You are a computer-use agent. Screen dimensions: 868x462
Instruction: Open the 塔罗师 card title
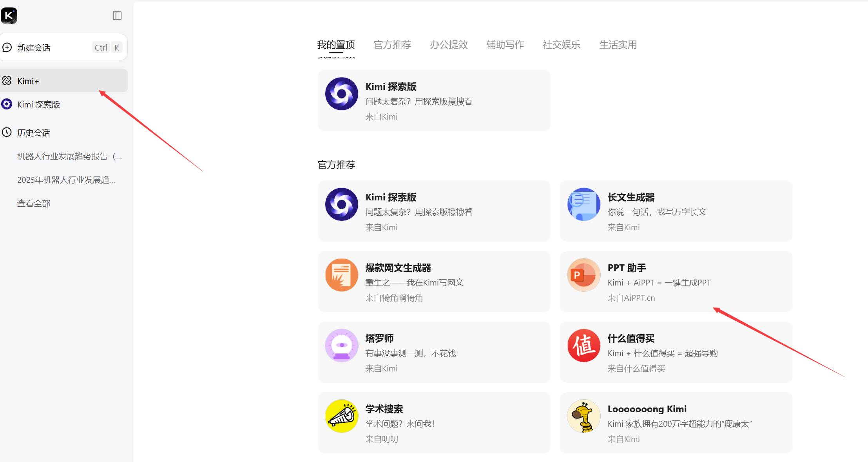pyautogui.click(x=379, y=338)
